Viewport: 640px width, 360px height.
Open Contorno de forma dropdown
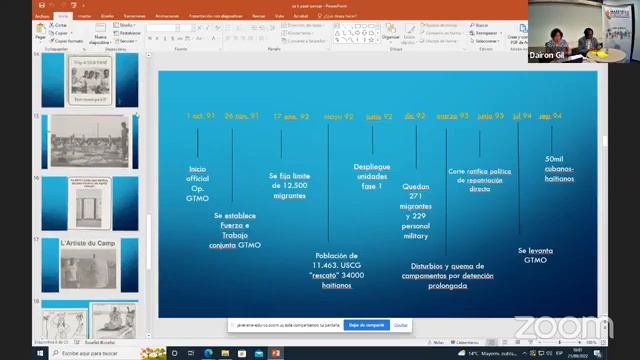(x=441, y=33)
